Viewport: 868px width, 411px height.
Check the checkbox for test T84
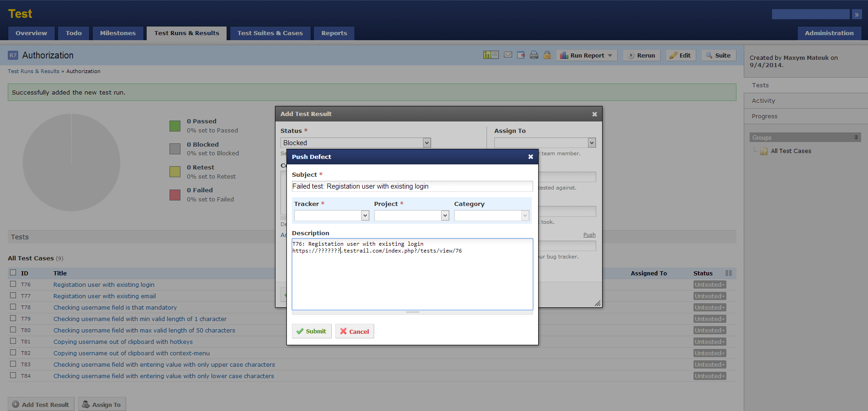point(13,375)
